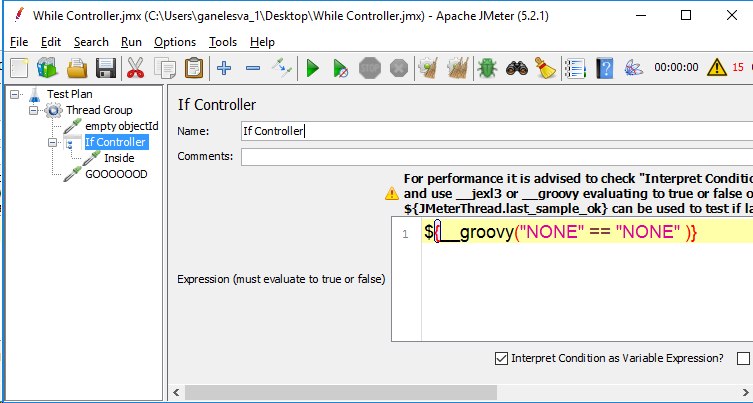Maximize the JMeter window
This screenshot has height=403, width=753.
tap(686, 15)
